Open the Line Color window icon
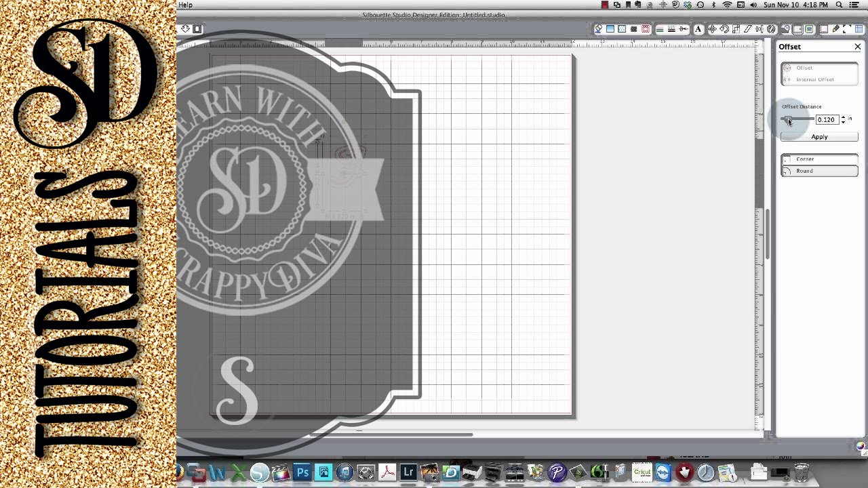 659,29
